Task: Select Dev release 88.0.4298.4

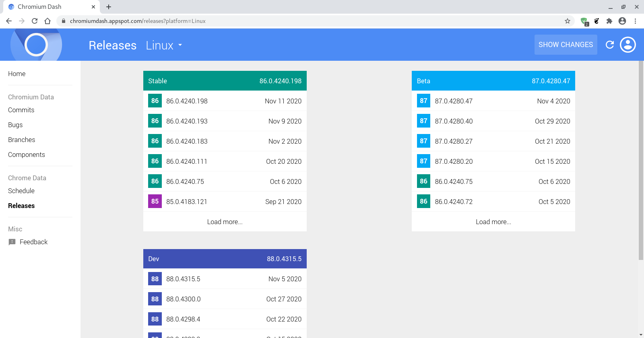Action: point(225,319)
